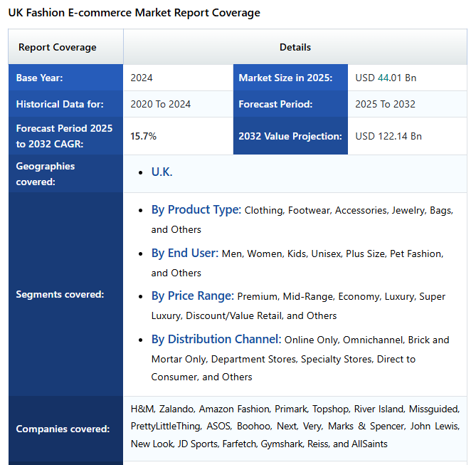Select 'Clothing, Footwear, Accessories, Jewelry, Bags,' text

coord(349,210)
